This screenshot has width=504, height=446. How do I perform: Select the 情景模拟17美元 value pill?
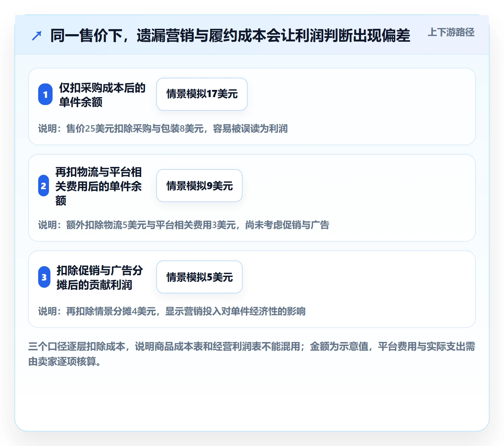point(202,94)
